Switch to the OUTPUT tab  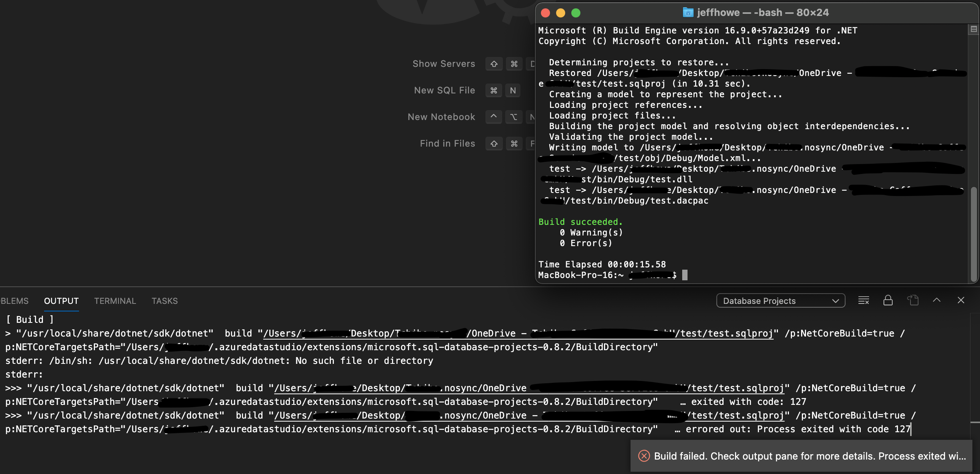pyautogui.click(x=61, y=301)
